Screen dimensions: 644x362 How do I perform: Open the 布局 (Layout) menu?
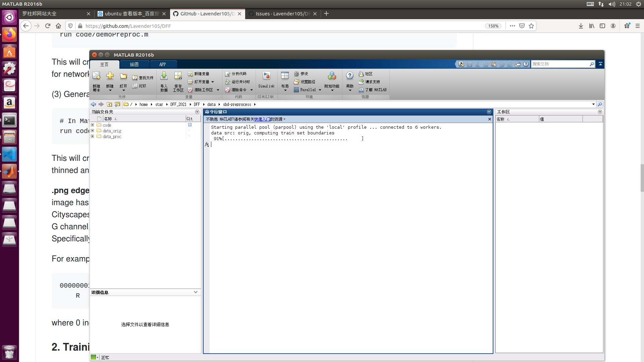pyautogui.click(x=285, y=81)
